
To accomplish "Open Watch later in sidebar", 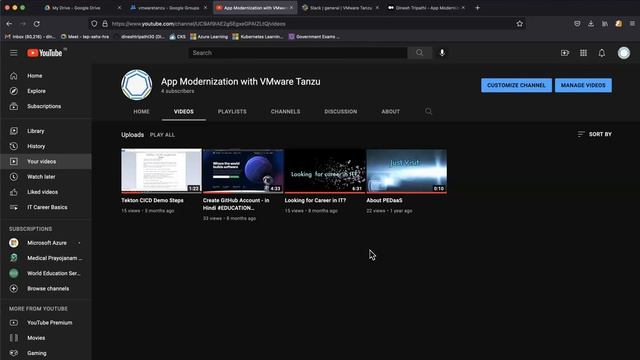I will pos(46,177).
